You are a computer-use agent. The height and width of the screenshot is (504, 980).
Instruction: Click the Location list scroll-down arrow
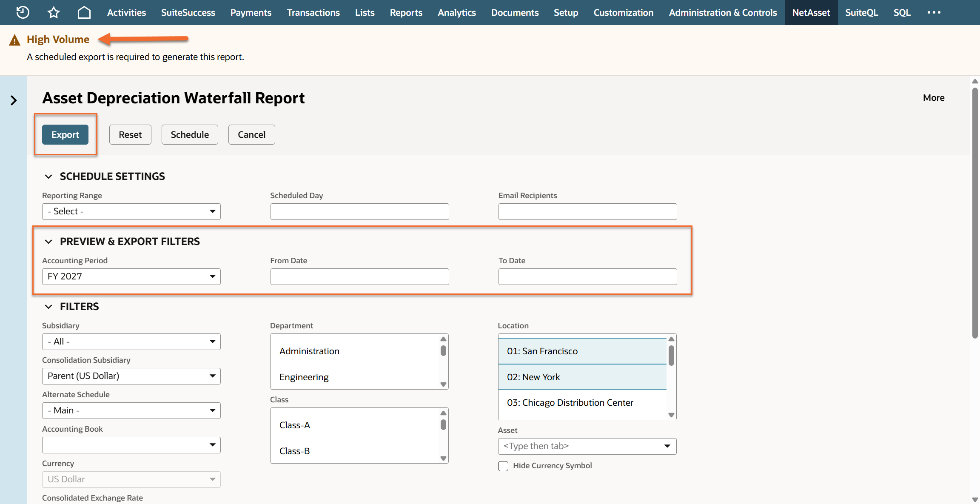click(671, 415)
